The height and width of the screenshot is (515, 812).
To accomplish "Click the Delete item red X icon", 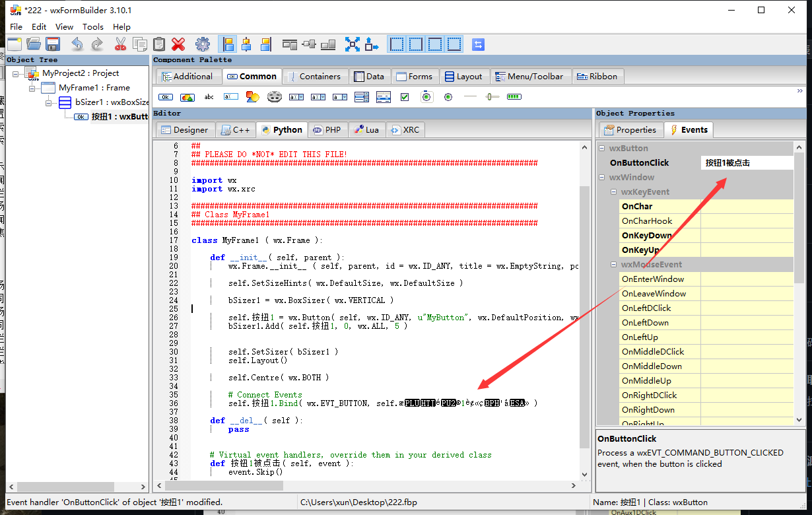I will [178, 44].
